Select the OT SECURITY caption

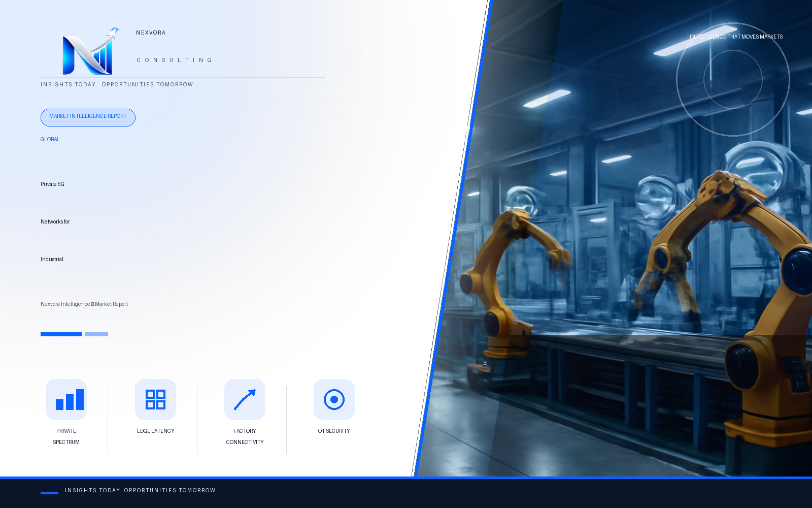(334, 431)
